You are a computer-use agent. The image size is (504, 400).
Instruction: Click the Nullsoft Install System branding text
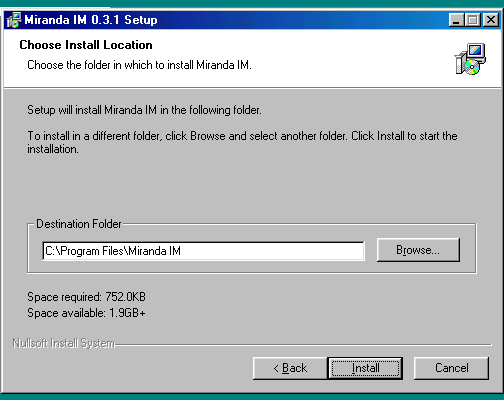tap(64, 343)
